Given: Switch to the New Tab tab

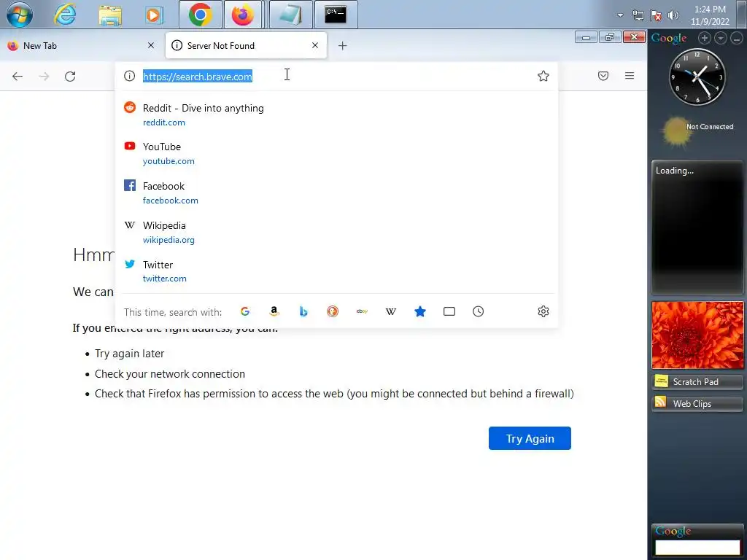Looking at the screenshot, I should pos(81,46).
